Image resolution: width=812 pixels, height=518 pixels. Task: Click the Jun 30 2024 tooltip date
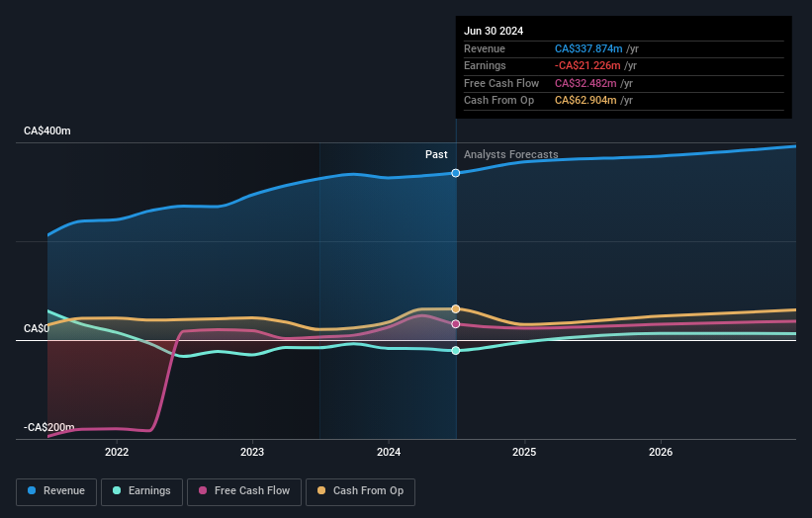pos(494,31)
